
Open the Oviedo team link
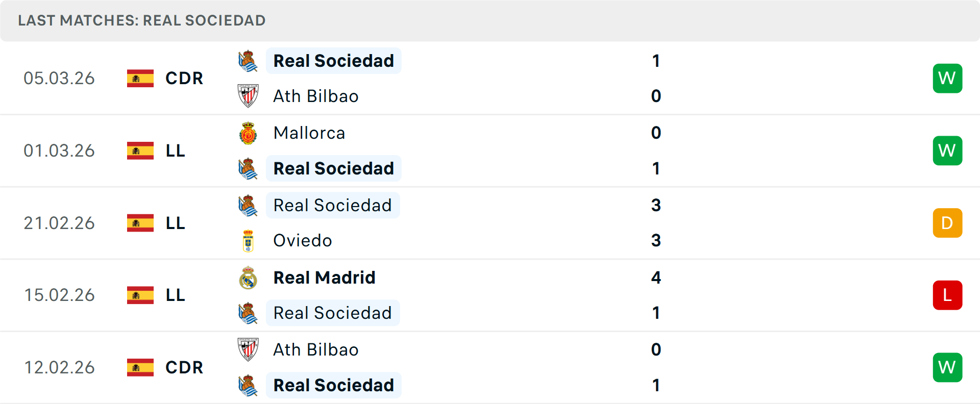[303, 241]
